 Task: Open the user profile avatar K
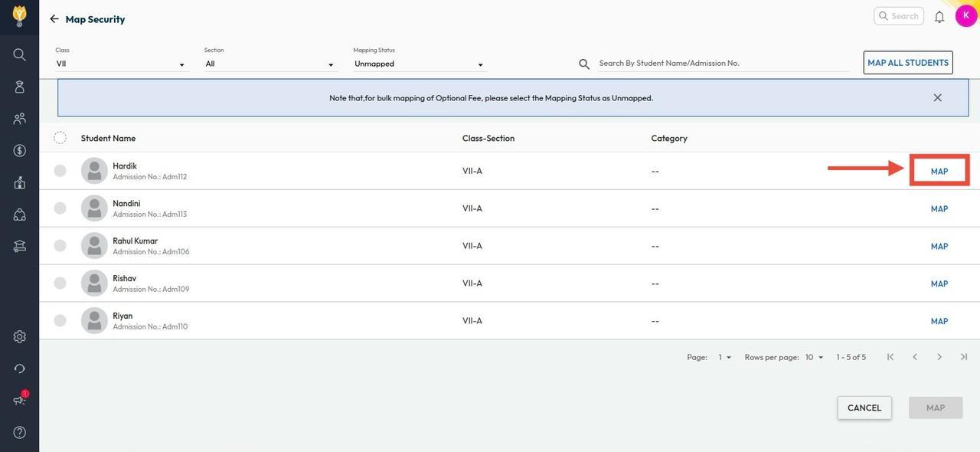[965, 16]
